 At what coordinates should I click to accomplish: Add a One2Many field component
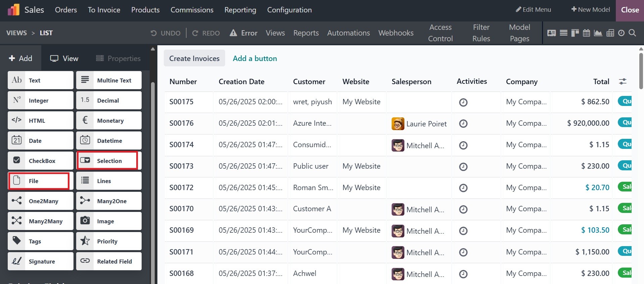coord(41,201)
